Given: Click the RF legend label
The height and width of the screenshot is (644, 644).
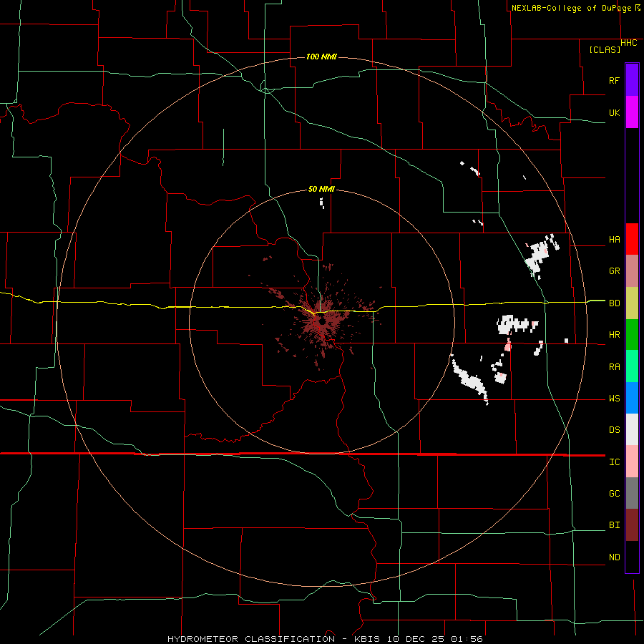Looking at the screenshot, I should click(614, 80).
